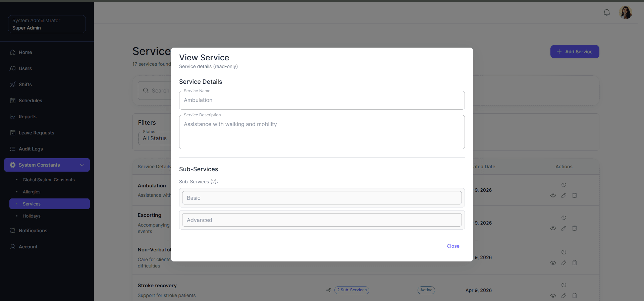Delete the Stroke recovery service trash icon
Image resolution: width=644 pixels, height=301 pixels.
(x=575, y=296)
